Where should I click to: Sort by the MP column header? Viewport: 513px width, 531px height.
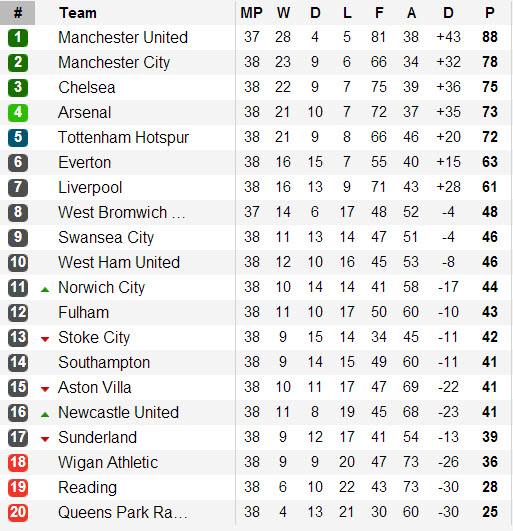point(252,13)
